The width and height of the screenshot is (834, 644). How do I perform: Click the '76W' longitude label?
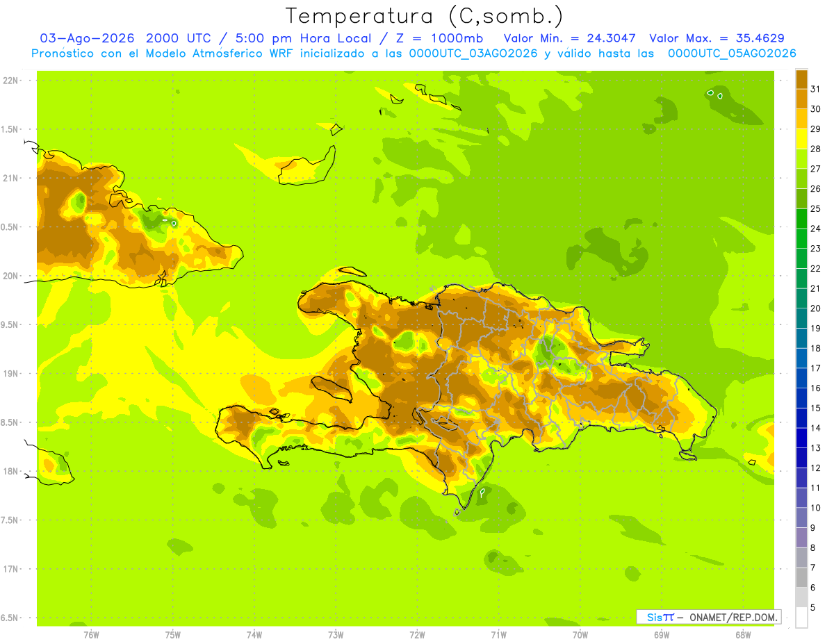[x=91, y=634]
